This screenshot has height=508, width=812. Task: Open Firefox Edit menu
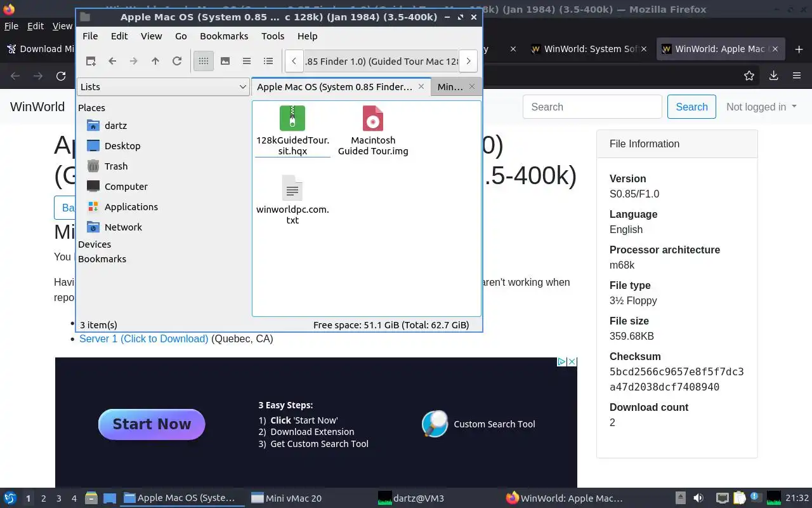click(x=36, y=26)
